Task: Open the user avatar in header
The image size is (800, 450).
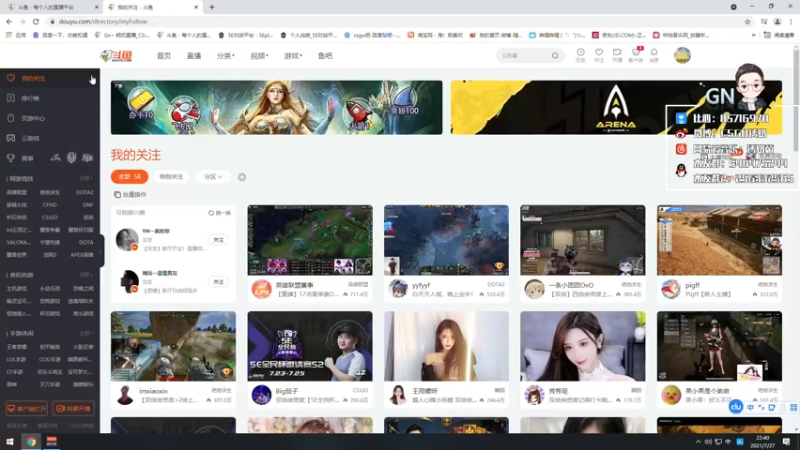Action: (682, 55)
